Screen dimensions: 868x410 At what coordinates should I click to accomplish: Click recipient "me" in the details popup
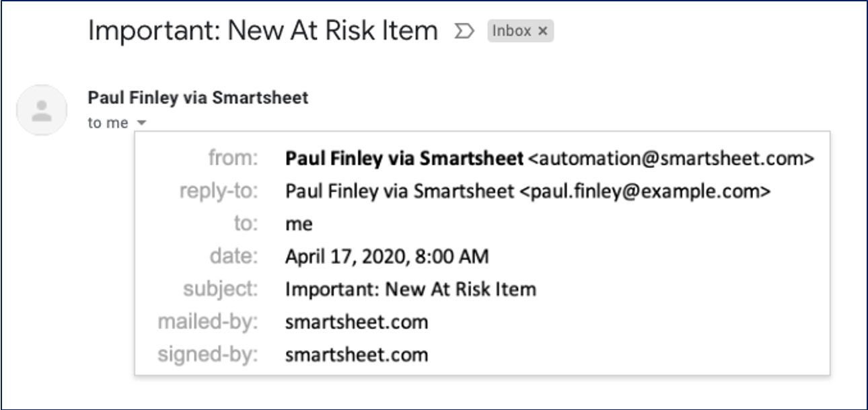[x=299, y=224]
